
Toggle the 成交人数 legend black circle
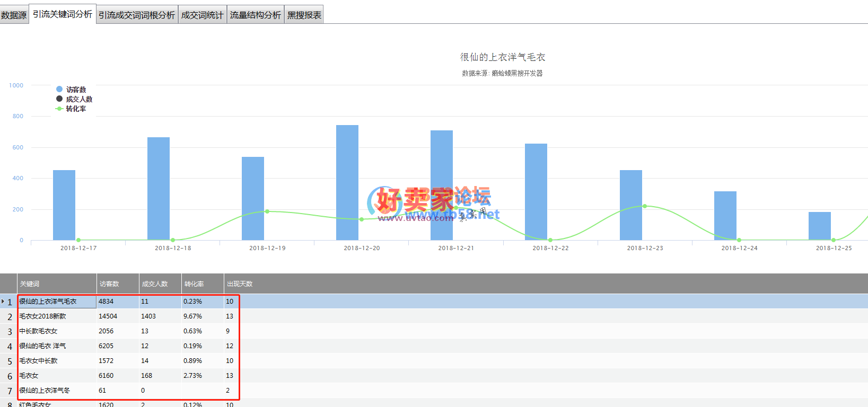[x=59, y=99]
